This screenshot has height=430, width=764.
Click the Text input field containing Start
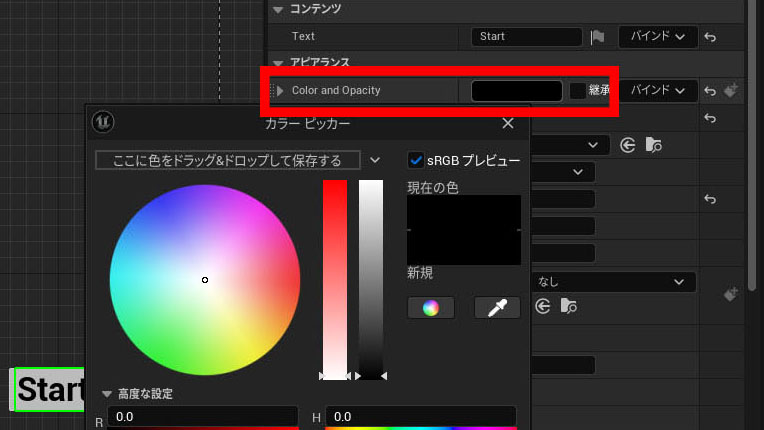pyautogui.click(x=527, y=37)
